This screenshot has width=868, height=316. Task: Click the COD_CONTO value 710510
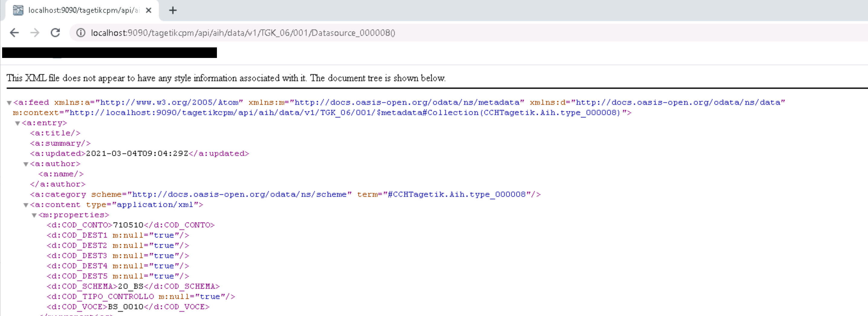tap(128, 225)
